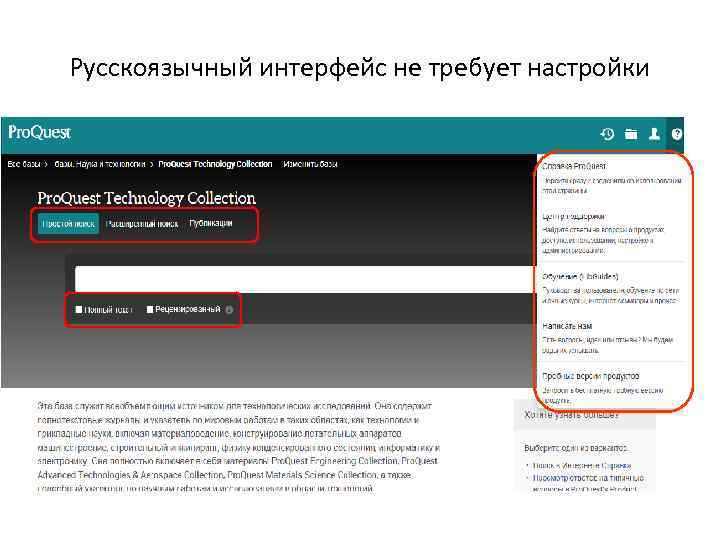Open базы Наука и технологии breadcrumb
The image size is (720, 540).
(100, 164)
